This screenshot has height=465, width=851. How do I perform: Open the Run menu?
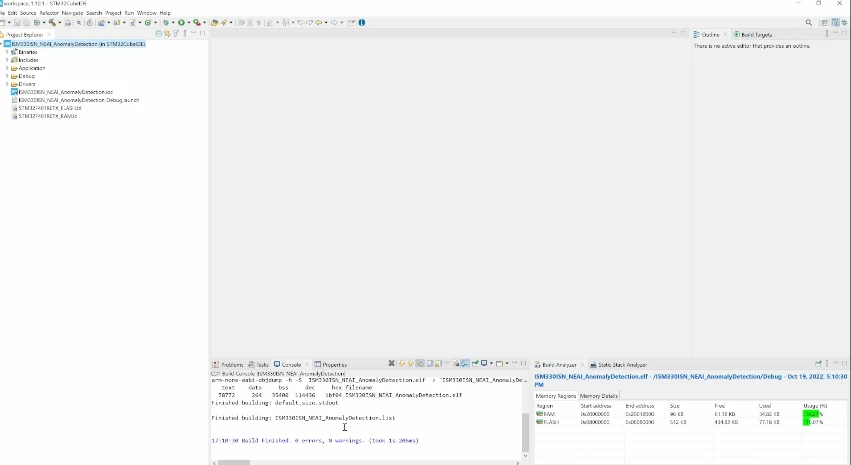[129, 12]
